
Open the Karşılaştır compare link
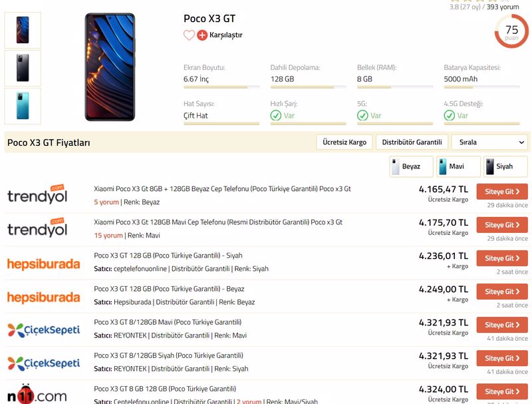click(225, 35)
